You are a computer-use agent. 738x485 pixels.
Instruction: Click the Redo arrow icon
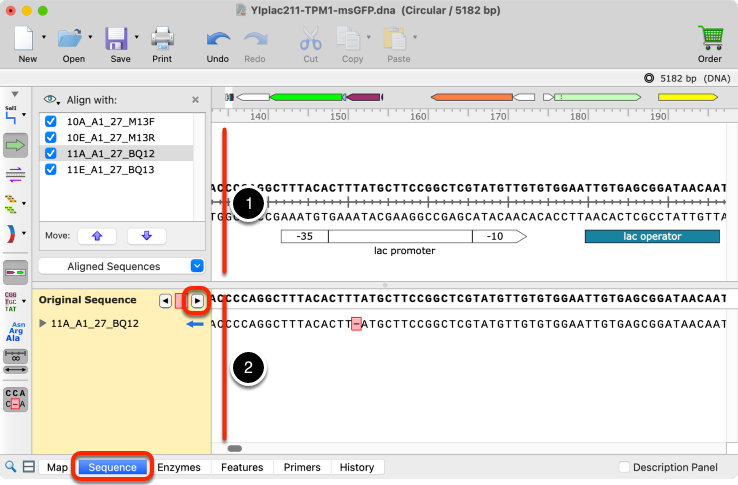tap(255, 40)
